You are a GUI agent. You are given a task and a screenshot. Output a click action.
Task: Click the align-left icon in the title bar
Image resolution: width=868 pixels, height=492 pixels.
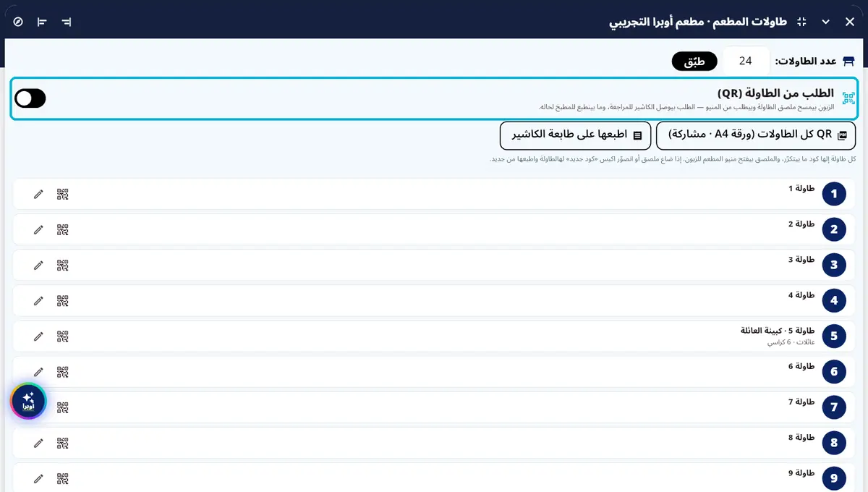(42, 22)
